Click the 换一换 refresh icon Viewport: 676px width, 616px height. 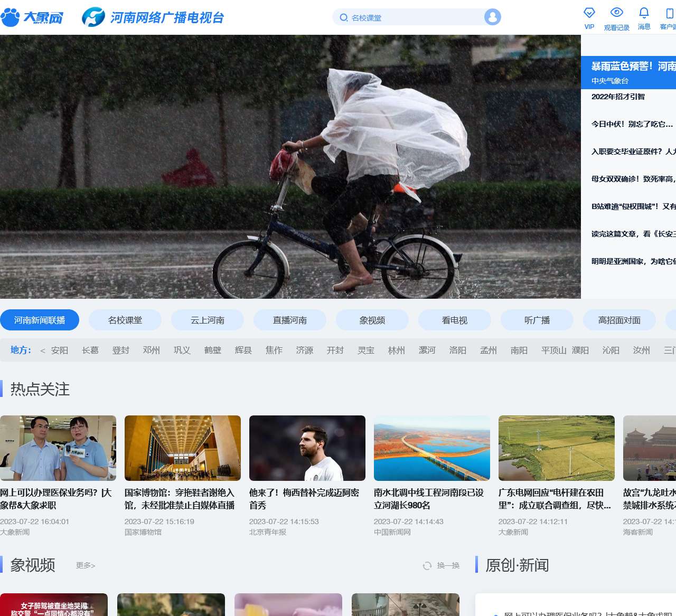click(427, 566)
